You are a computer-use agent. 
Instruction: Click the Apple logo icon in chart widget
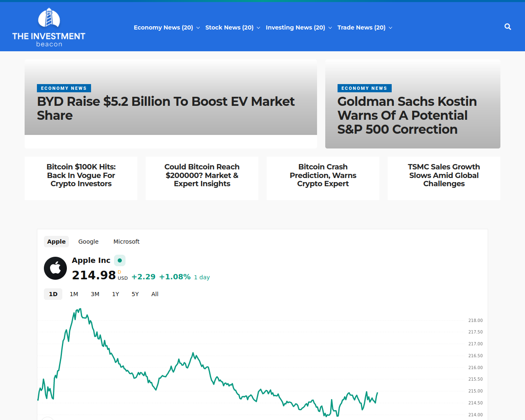55,268
